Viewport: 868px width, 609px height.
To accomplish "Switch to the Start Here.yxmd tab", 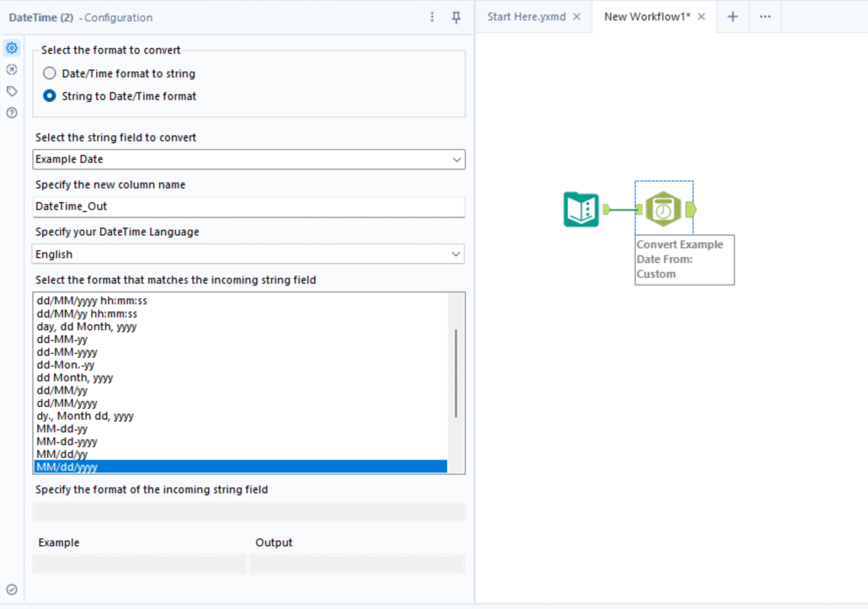I will tap(527, 17).
